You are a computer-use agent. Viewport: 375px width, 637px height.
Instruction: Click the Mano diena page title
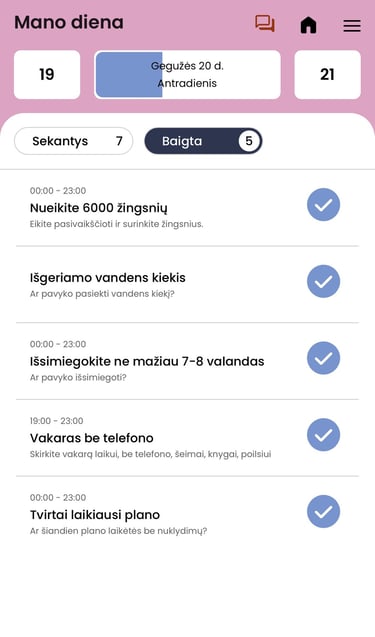(69, 22)
